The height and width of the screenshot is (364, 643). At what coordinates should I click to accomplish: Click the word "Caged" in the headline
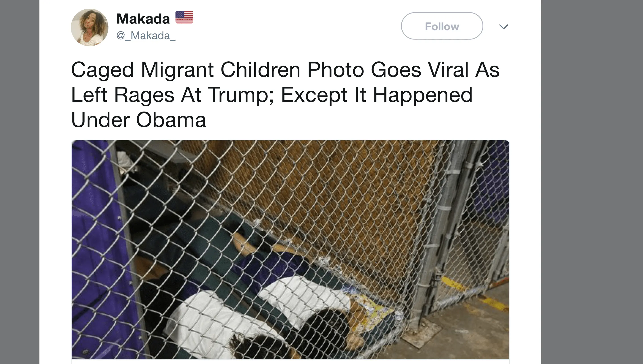[x=102, y=70]
